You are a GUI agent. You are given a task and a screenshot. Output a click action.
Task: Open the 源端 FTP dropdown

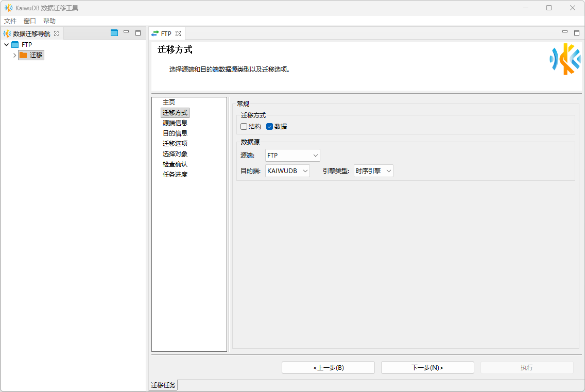(292, 156)
